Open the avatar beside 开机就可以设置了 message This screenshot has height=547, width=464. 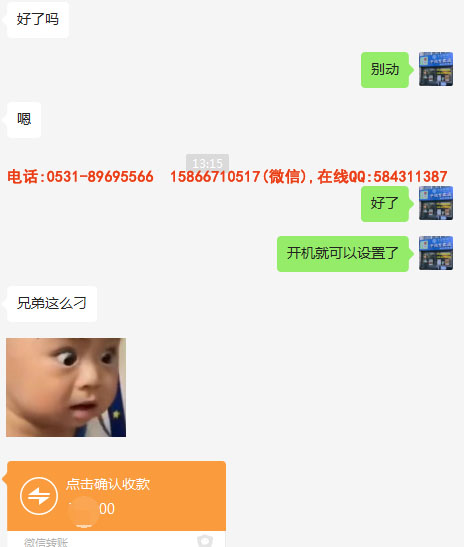click(x=436, y=253)
